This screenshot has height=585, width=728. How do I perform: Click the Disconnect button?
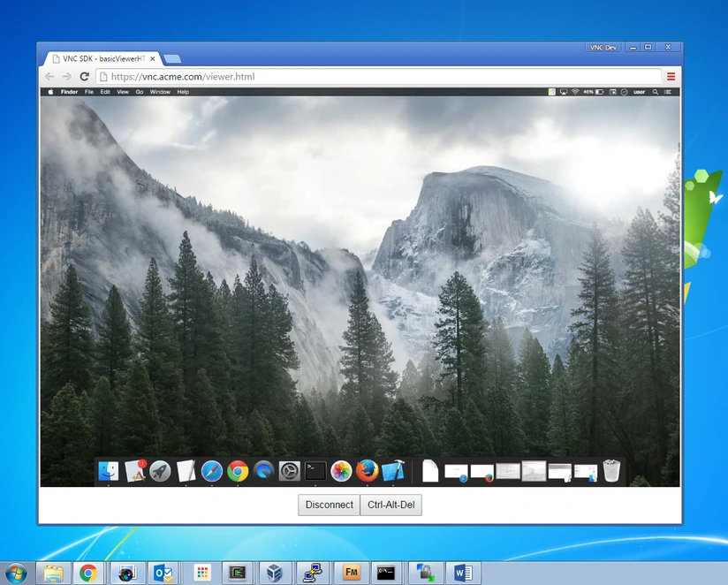point(330,505)
